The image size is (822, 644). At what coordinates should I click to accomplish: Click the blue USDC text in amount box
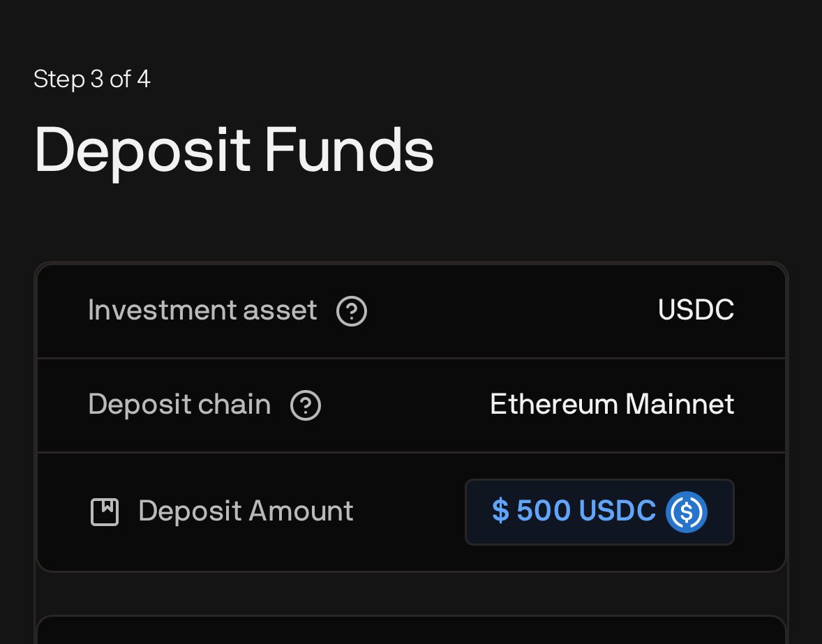(617, 511)
